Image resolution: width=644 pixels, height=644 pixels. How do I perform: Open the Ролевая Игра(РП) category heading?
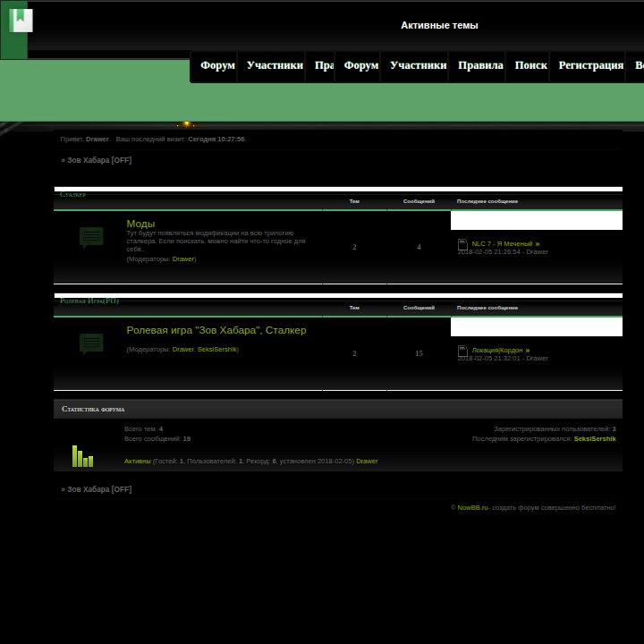89,301
